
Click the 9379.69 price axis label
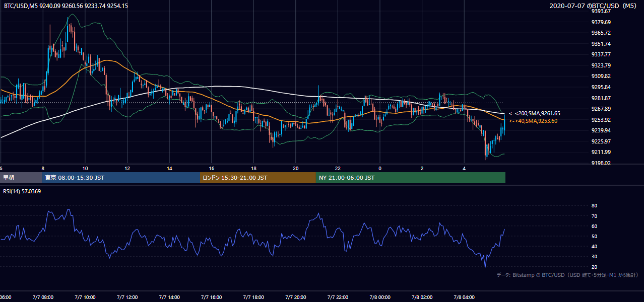[x=601, y=22]
